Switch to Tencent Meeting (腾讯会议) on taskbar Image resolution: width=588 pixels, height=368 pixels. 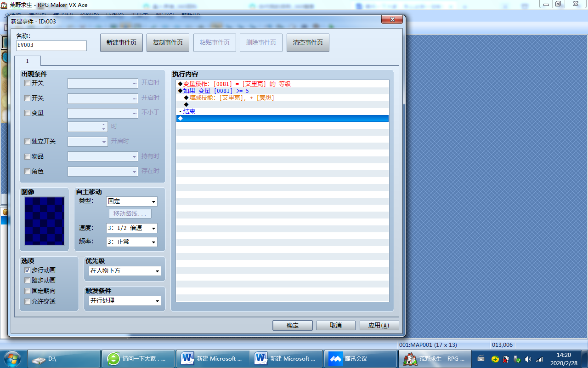pyautogui.click(x=362, y=359)
